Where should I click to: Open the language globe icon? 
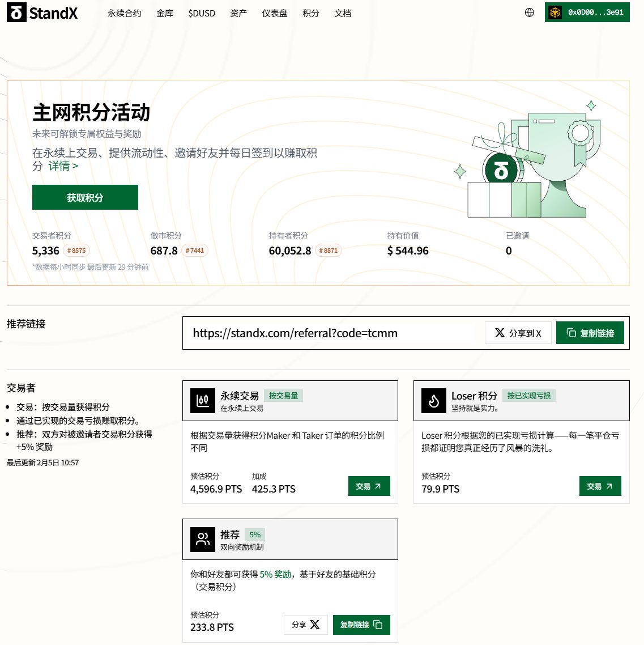point(530,12)
